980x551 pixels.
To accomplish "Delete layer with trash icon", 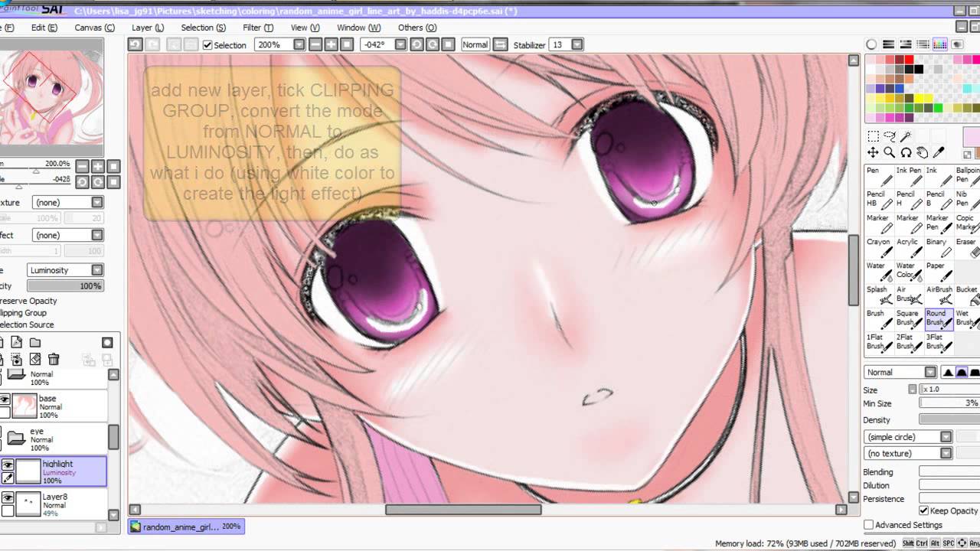I will pyautogui.click(x=54, y=360).
